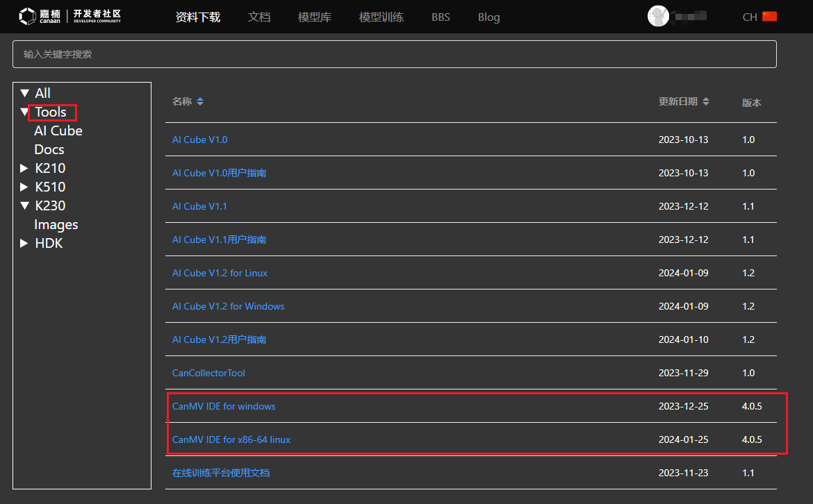Select K210 in the category tree
Image resolution: width=813 pixels, height=504 pixels.
[x=50, y=168]
